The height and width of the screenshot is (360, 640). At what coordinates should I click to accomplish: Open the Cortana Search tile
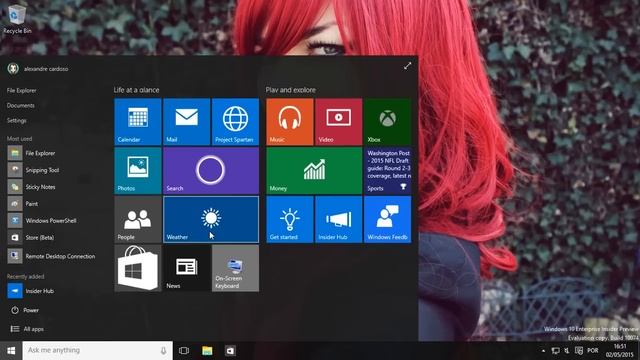click(x=211, y=171)
